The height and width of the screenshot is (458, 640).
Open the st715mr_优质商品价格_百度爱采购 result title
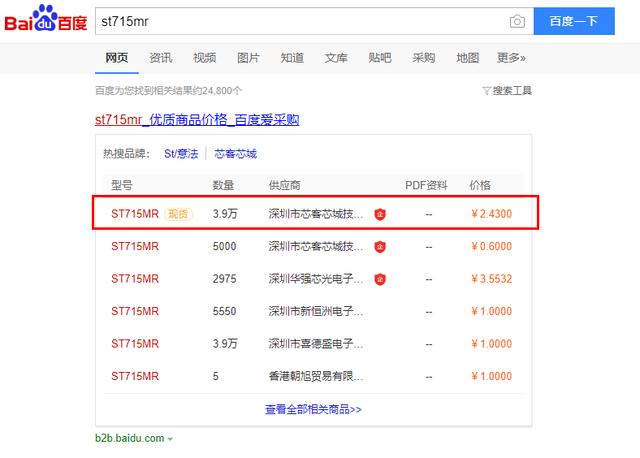click(197, 120)
